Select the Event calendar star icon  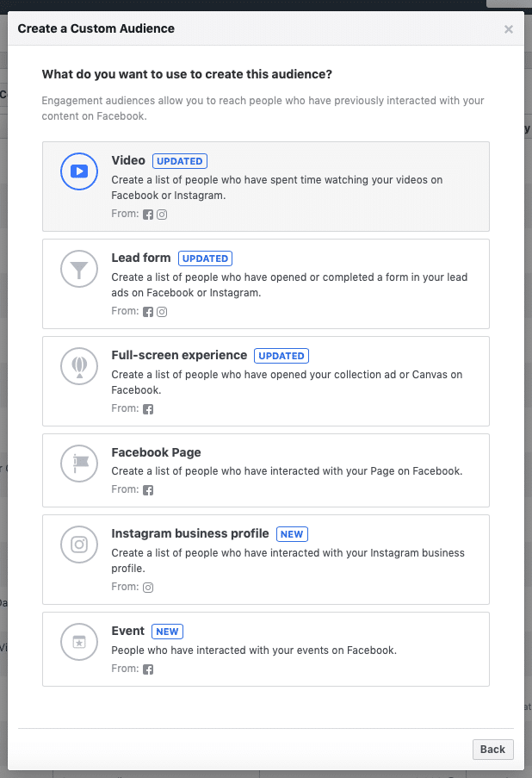tap(79, 642)
